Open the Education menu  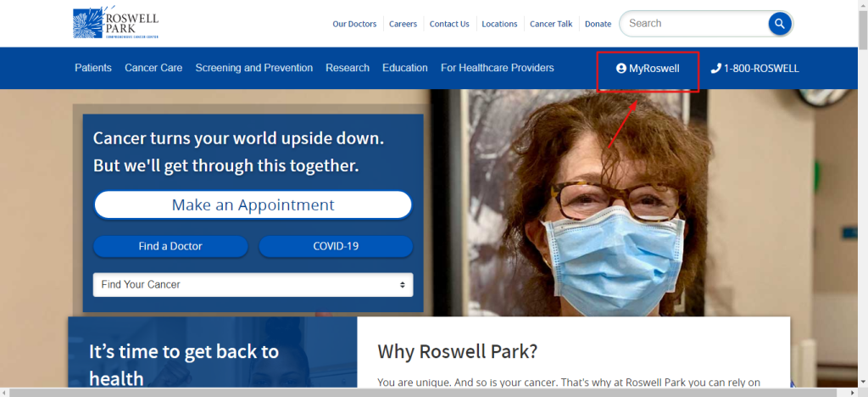[x=405, y=68]
